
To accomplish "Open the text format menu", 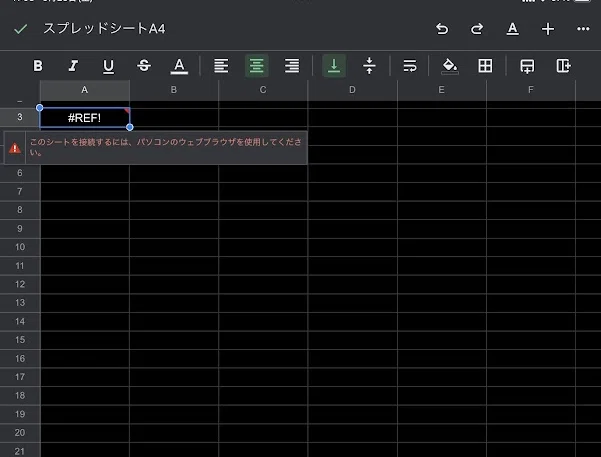I will pos(512,29).
